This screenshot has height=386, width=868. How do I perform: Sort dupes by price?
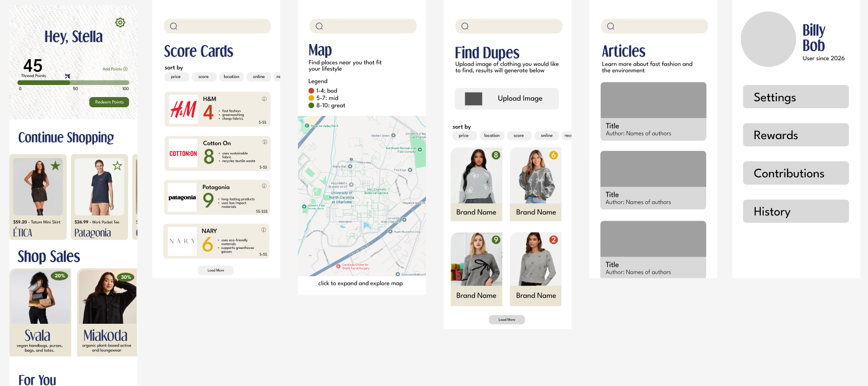point(464,136)
